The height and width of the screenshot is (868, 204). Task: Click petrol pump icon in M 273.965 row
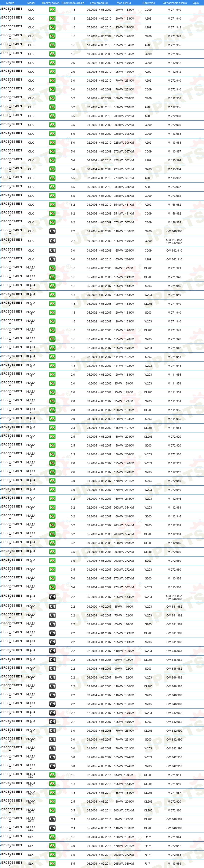coord(52,196)
